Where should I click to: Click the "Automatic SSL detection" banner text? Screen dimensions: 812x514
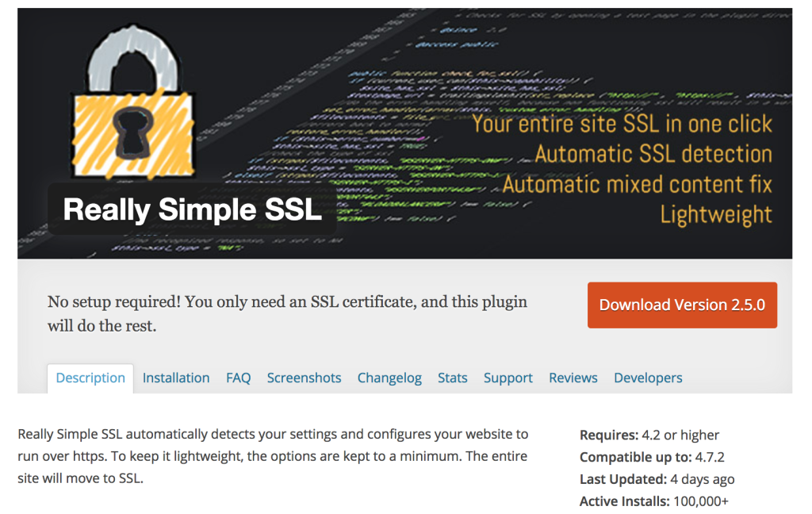point(653,154)
